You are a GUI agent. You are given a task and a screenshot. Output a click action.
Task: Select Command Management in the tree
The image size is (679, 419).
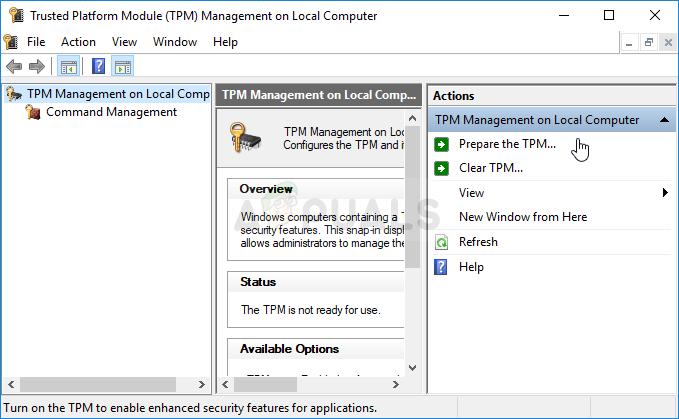[111, 112]
